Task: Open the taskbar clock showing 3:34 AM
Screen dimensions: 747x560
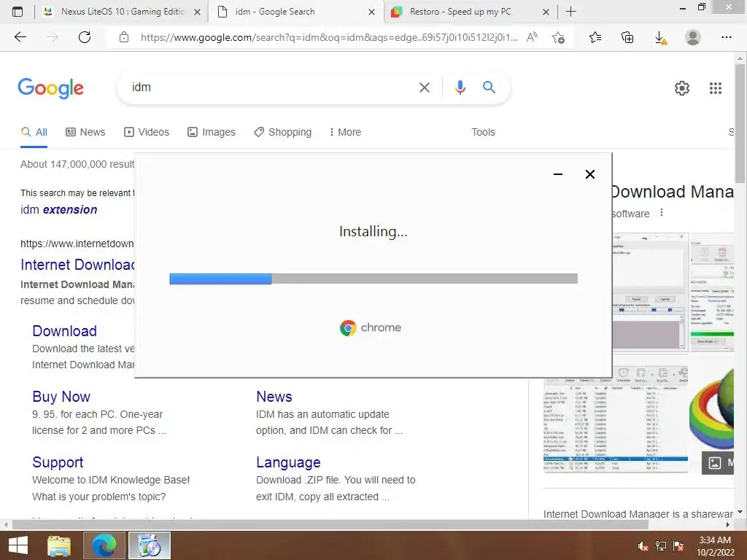Action: (x=716, y=546)
